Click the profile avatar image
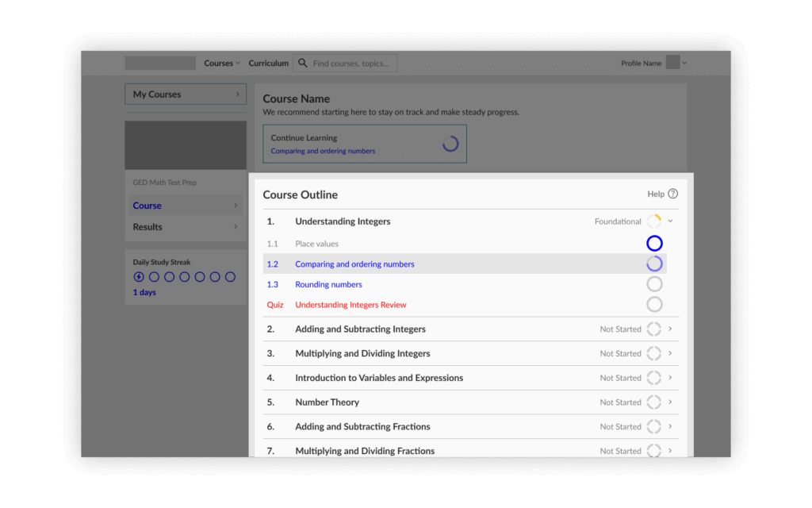The height and width of the screenshot is (508, 812). point(672,63)
